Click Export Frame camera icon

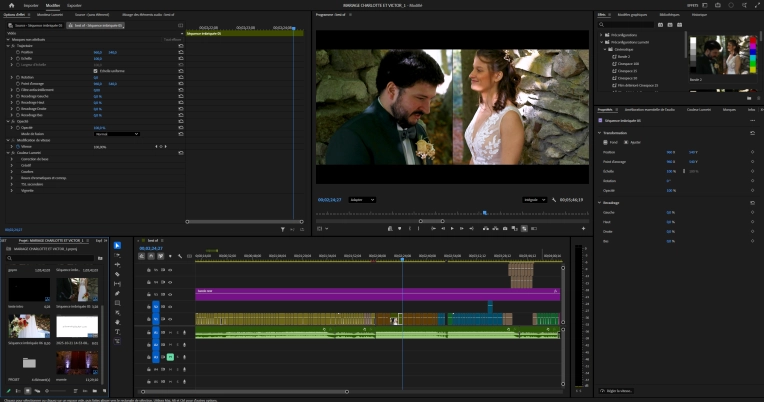(505, 229)
